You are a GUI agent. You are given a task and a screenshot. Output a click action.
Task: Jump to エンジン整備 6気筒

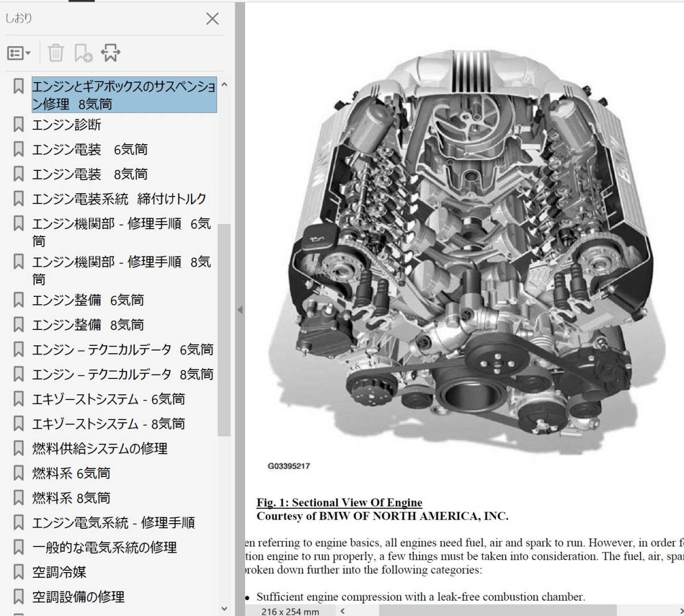click(x=88, y=300)
